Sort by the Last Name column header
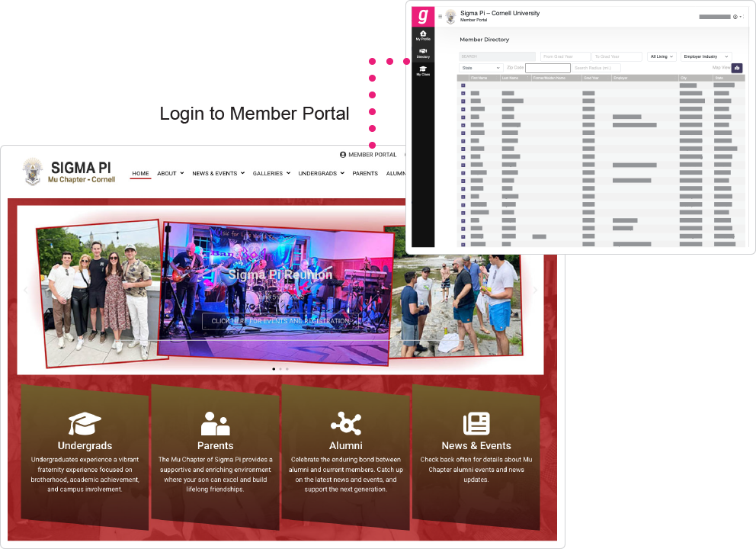Image resolution: width=756 pixels, height=549 pixels. 515,78
